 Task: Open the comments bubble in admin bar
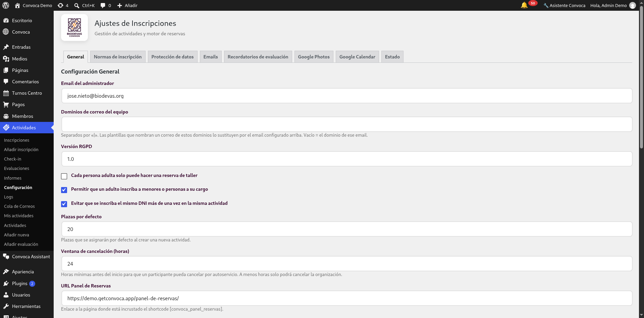[x=103, y=5]
